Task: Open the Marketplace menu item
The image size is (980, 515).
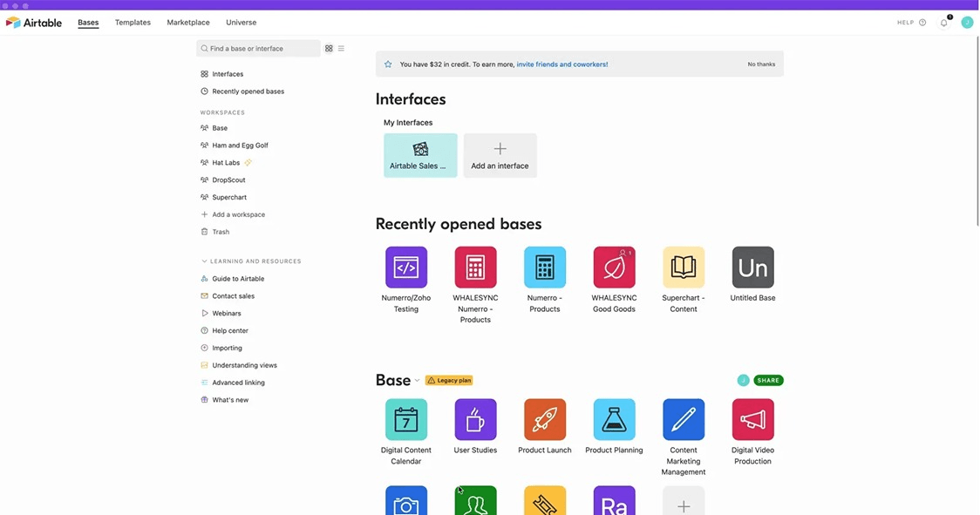Action: (x=187, y=22)
